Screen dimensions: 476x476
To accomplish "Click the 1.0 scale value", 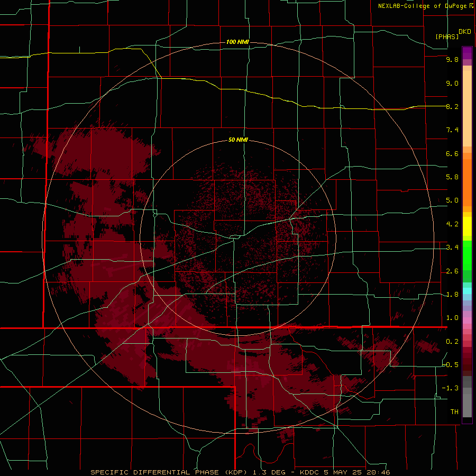I will tap(452, 318).
